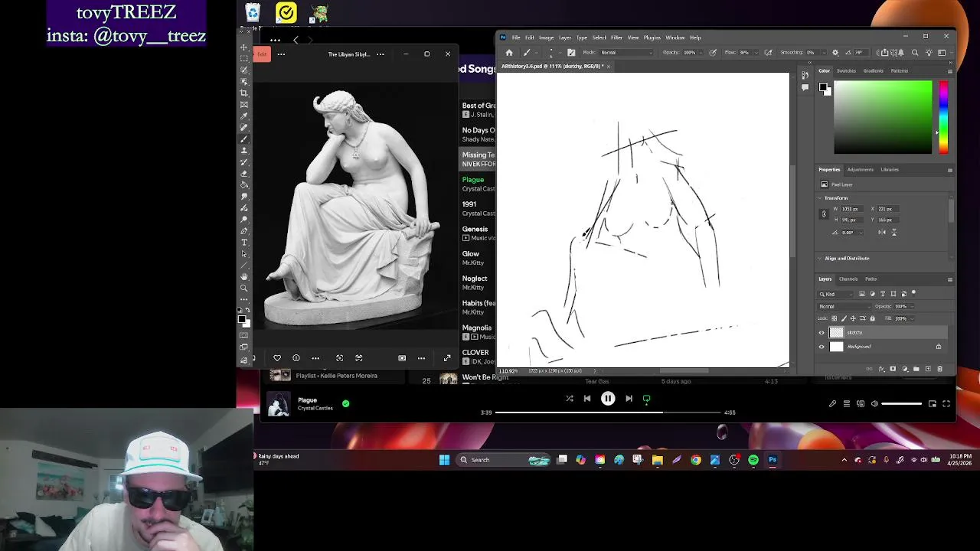Image resolution: width=980 pixels, height=551 pixels.
Task: Hide the Background layer eye icon
Action: (822, 347)
